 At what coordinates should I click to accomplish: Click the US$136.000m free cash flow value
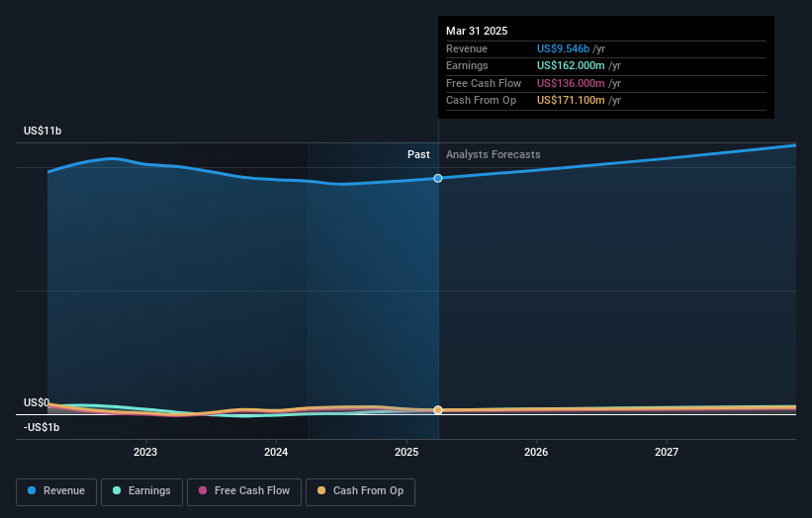click(x=571, y=83)
